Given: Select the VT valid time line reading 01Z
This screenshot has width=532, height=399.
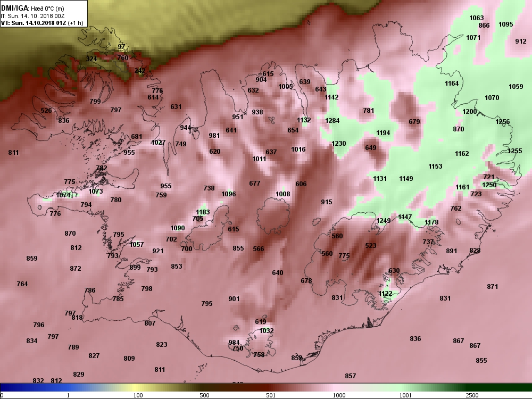Looking at the screenshot, I should click(34, 23).
